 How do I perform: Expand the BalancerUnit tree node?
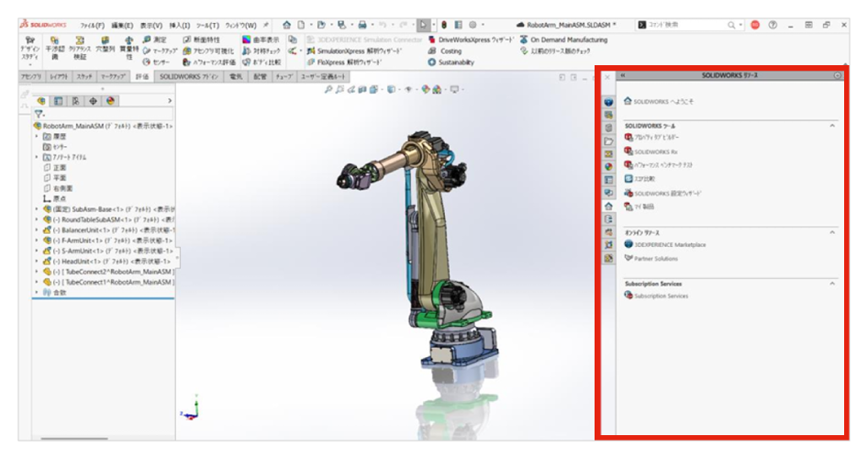point(36,229)
